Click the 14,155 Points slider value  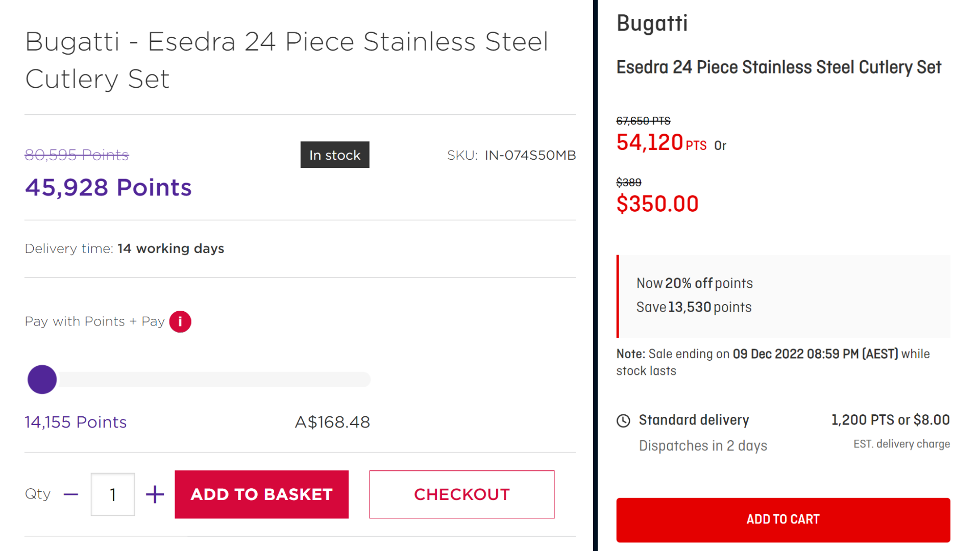(76, 422)
